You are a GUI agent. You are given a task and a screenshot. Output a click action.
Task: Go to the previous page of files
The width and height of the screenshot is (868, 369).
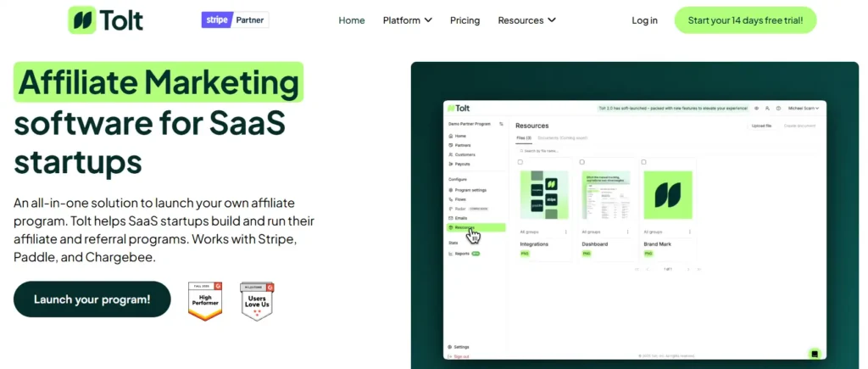[648, 269]
